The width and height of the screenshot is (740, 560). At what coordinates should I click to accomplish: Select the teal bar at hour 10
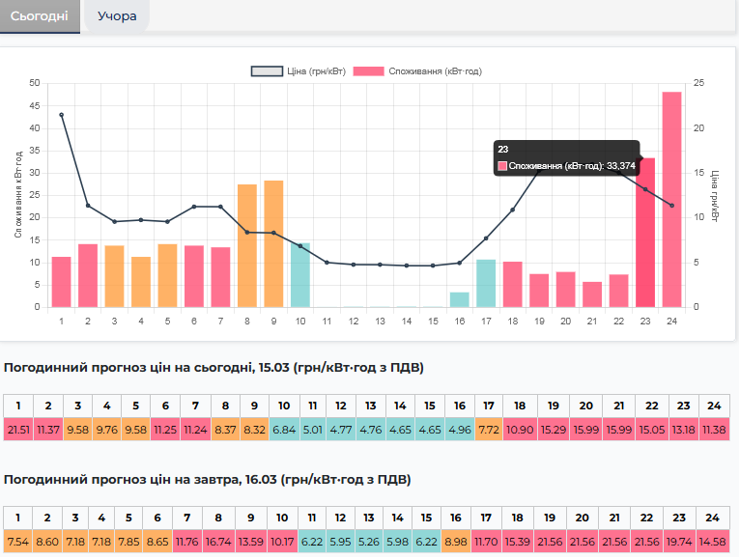coord(300,275)
